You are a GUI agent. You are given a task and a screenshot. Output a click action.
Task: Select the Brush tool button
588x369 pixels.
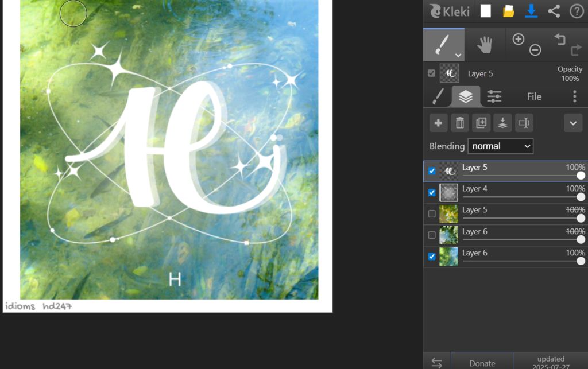[x=444, y=45]
